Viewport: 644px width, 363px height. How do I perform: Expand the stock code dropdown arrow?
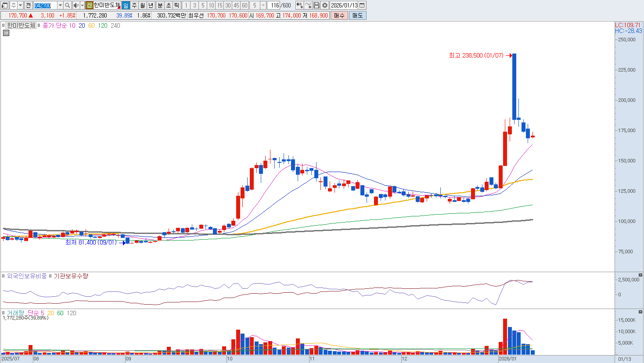(60, 5)
